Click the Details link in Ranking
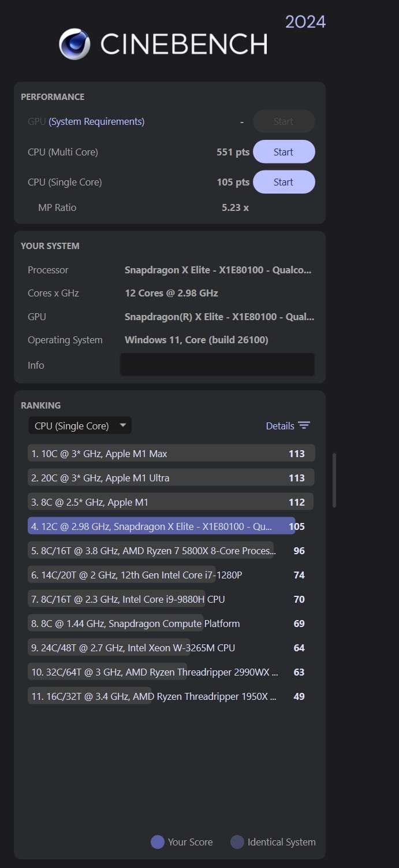Viewport: 399px width, 868px height. [280, 426]
